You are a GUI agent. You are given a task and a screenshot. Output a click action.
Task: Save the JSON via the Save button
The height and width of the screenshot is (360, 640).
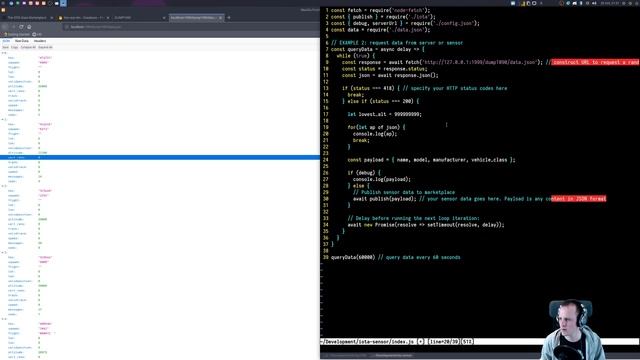(5, 47)
